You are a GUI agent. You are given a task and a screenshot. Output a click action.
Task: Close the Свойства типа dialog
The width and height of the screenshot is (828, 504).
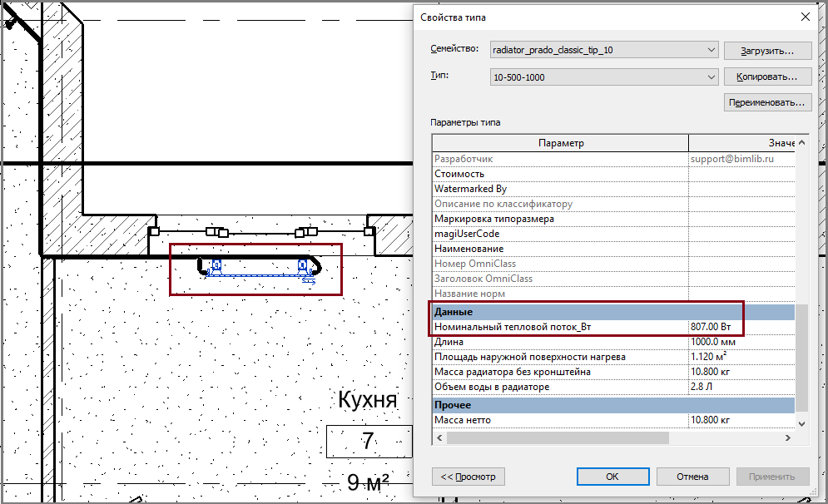(806, 17)
